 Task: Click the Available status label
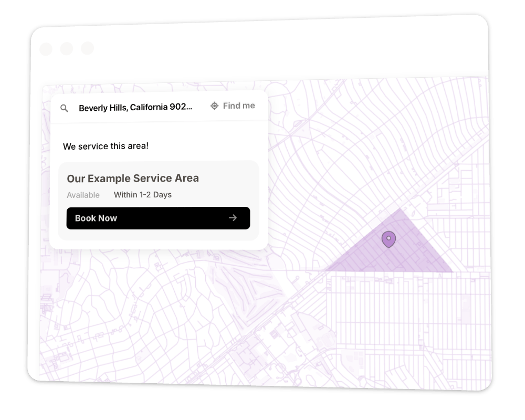83,195
